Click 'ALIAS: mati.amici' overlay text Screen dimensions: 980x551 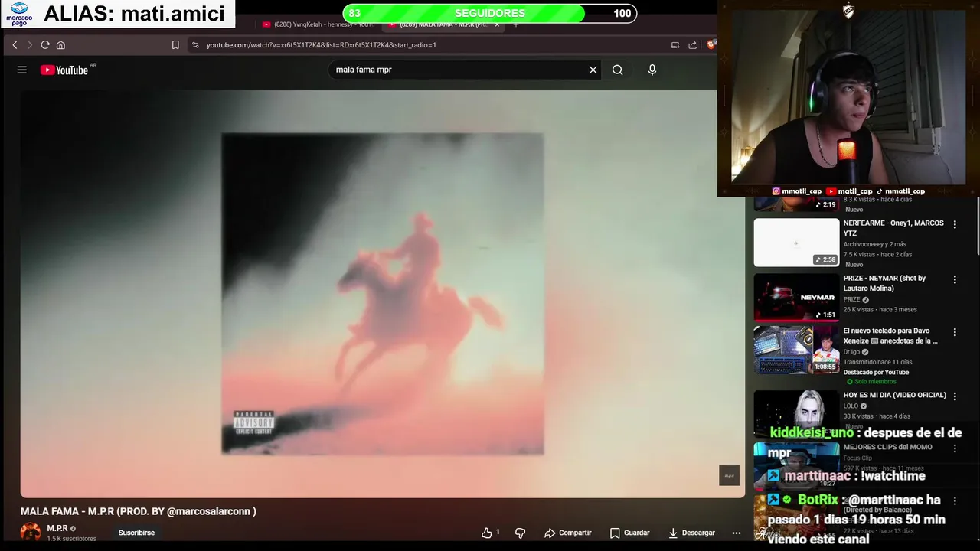click(x=134, y=14)
